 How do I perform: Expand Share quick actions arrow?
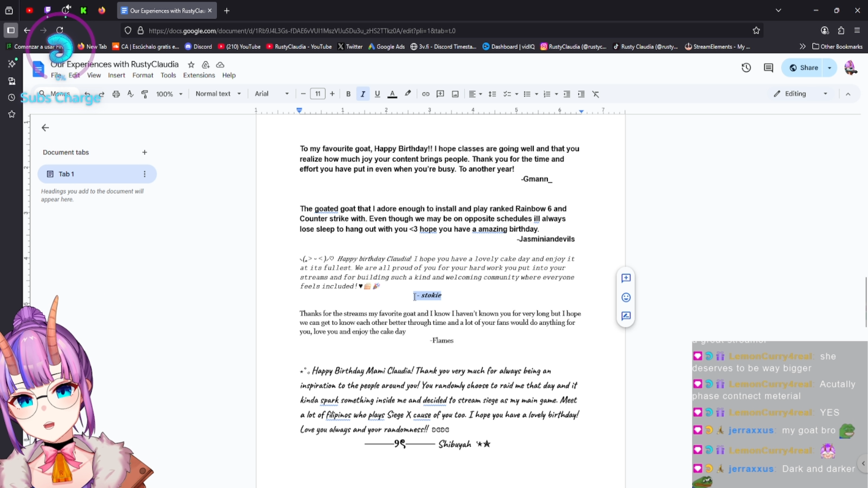830,68
